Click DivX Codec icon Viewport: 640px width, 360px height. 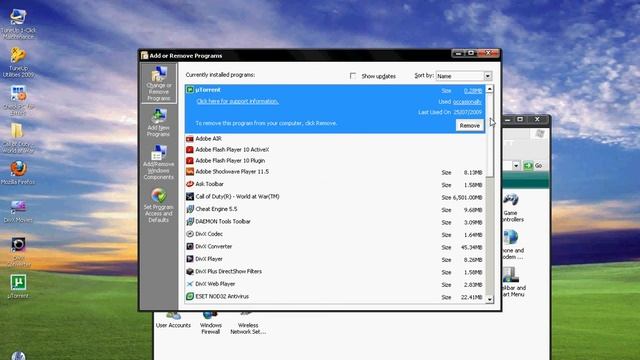[190, 234]
